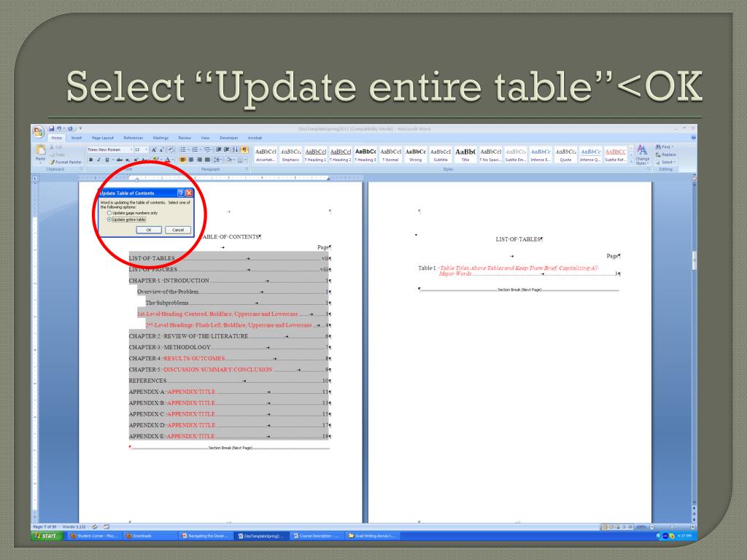Open Change Styles menu
The width and height of the screenshot is (747, 560).
642,155
